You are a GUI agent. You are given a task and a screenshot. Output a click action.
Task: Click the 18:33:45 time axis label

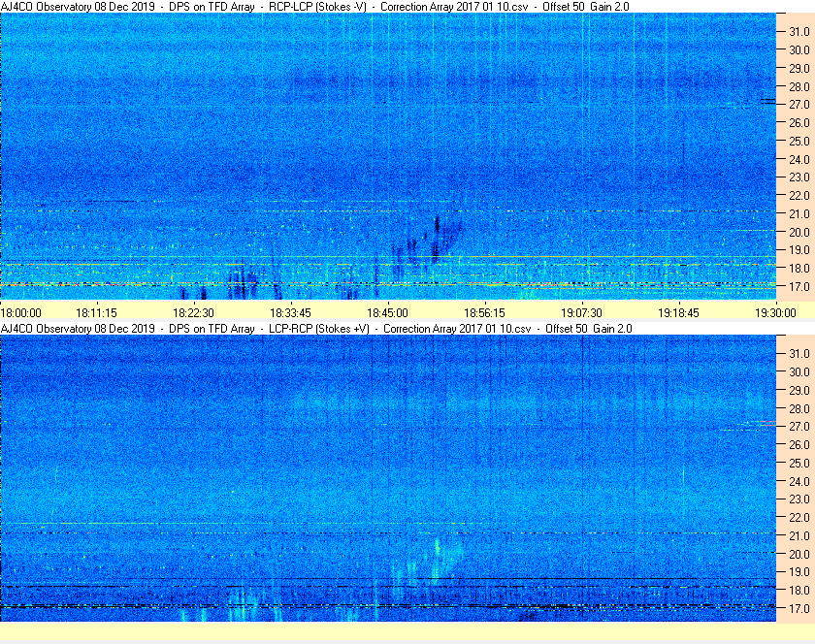tap(290, 313)
